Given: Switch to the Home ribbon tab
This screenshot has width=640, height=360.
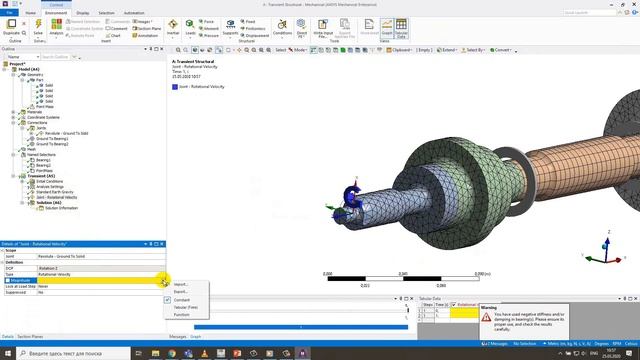Looking at the screenshot, I should click(x=31, y=13).
